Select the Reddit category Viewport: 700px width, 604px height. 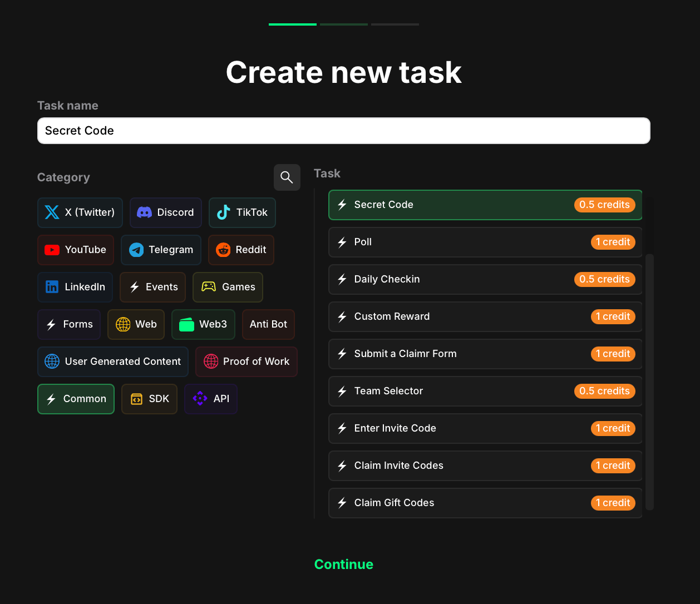[241, 250]
